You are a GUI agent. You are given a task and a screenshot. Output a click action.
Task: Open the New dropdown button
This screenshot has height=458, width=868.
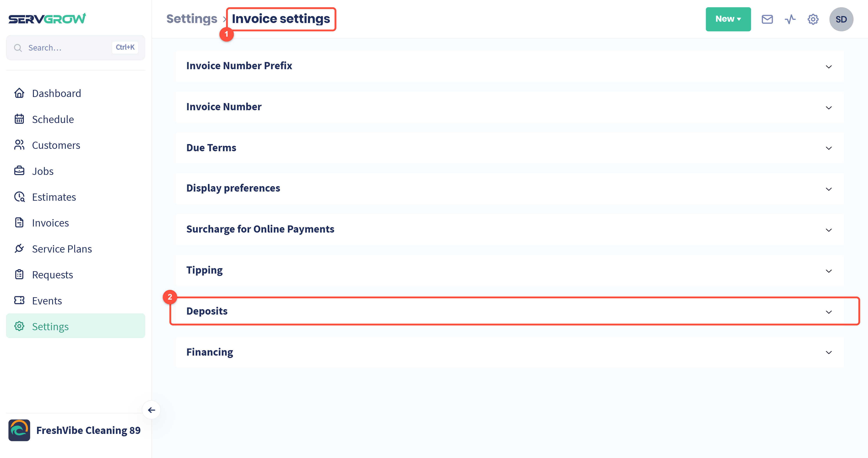click(x=728, y=19)
